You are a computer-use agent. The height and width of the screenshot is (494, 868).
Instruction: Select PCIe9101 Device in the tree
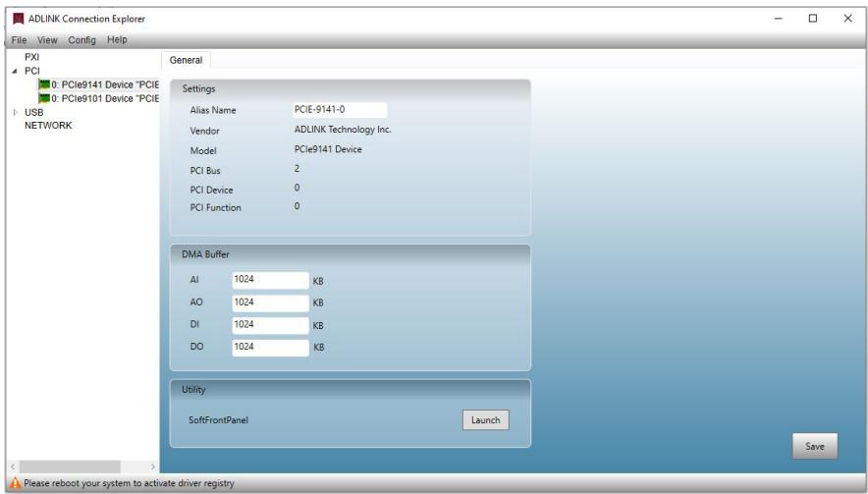105,98
